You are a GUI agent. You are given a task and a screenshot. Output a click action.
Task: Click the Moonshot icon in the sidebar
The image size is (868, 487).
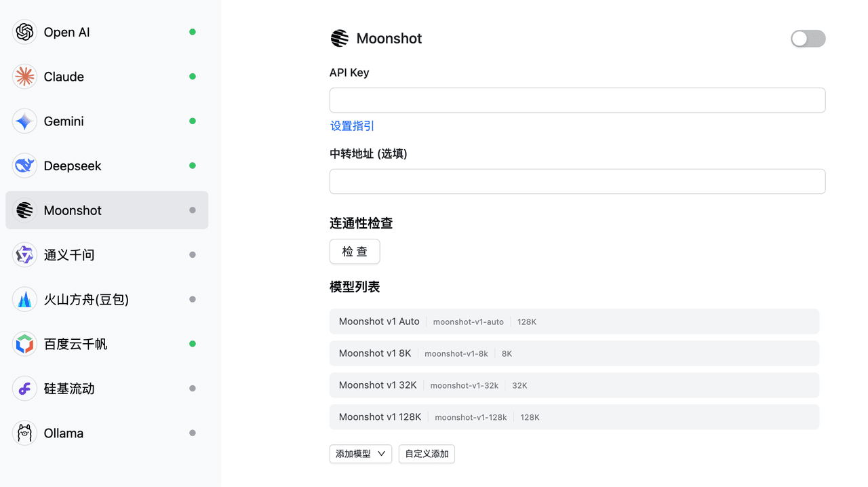(x=24, y=210)
